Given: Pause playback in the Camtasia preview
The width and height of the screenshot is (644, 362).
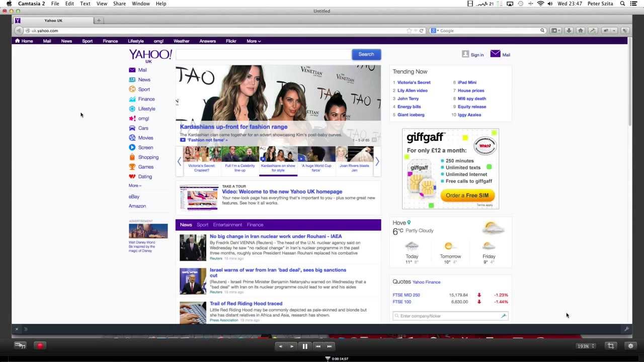Looking at the screenshot, I should tap(305, 346).
